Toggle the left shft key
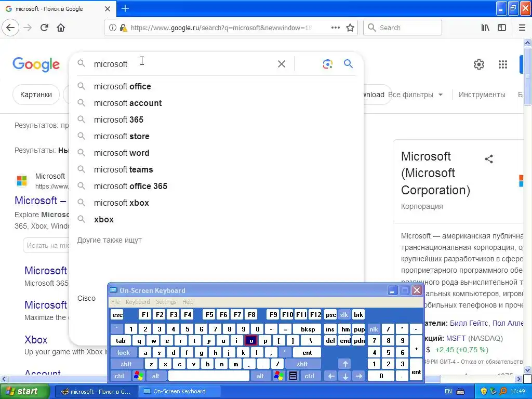 coord(126,364)
